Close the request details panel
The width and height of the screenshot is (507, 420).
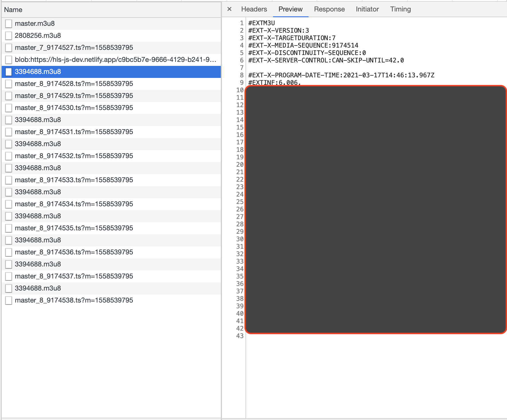(229, 9)
